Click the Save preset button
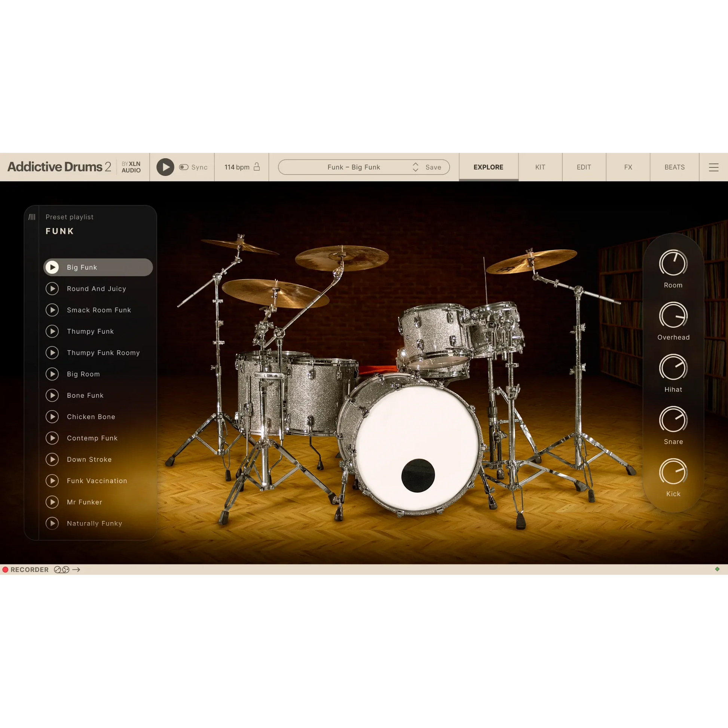Screen dimensions: 728x728 click(x=433, y=167)
